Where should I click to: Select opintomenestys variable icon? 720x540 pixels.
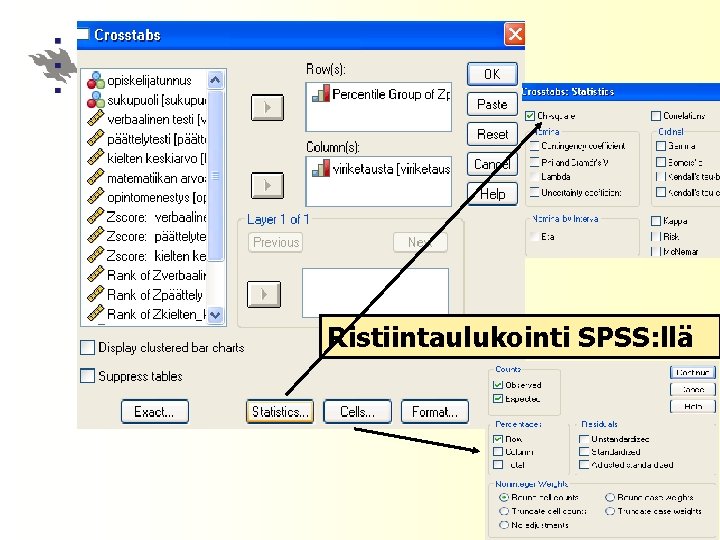(96, 197)
